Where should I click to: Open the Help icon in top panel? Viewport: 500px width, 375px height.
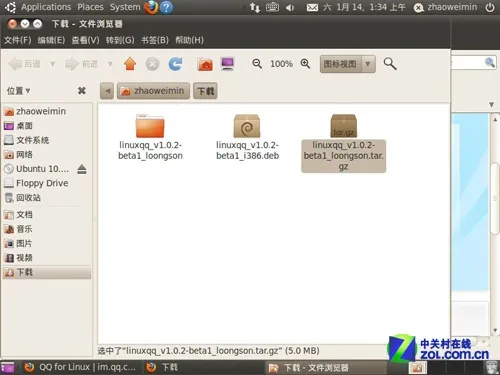[166, 7]
